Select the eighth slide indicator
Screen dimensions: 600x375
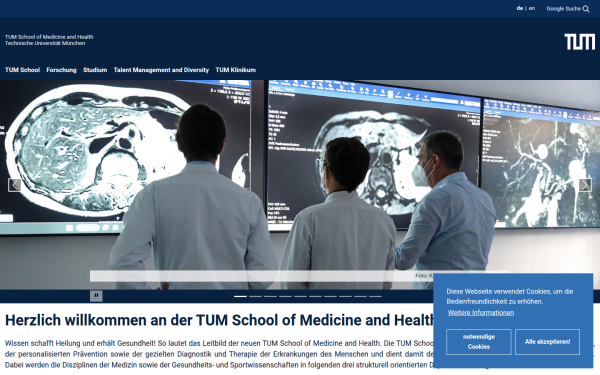pos(345,296)
